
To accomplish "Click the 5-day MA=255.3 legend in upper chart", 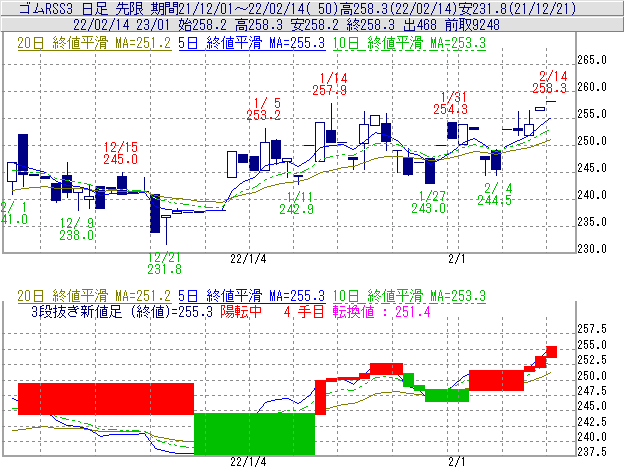I will coord(252,43).
